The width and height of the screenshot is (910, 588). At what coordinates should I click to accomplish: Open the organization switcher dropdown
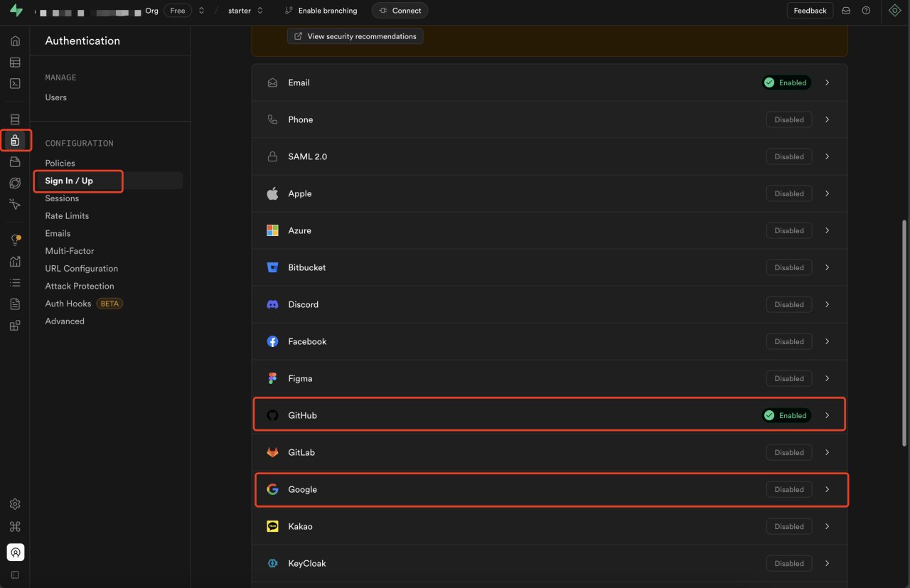[x=201, y=11]
